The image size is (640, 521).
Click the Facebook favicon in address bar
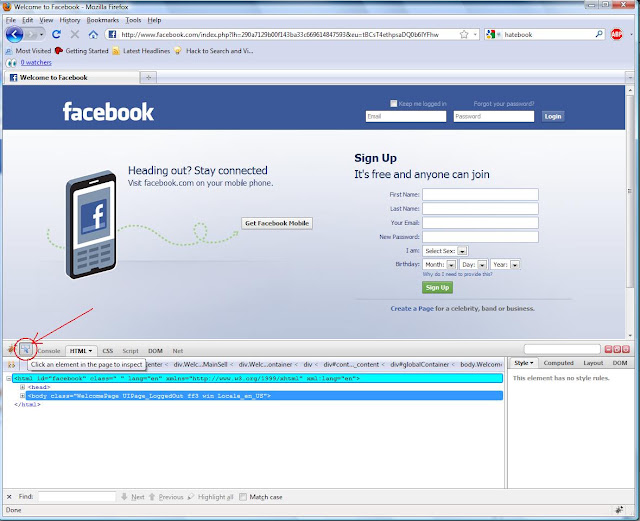(112, 34)
